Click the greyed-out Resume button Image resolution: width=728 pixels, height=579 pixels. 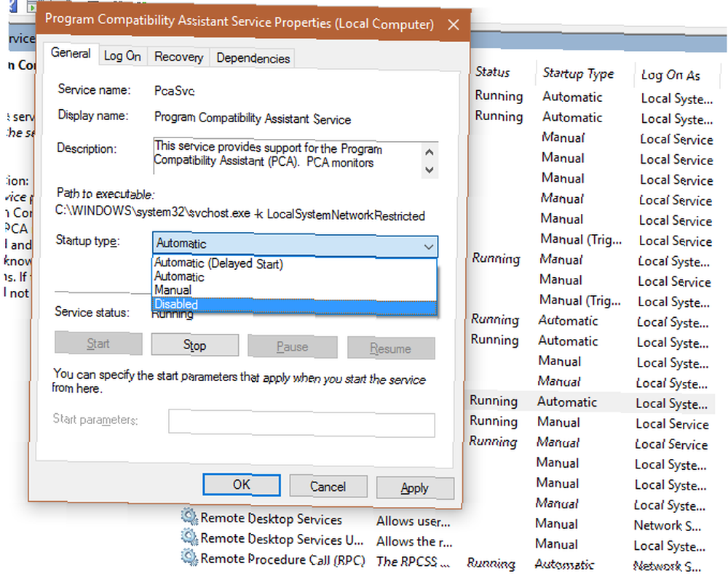tap(391, 348)
